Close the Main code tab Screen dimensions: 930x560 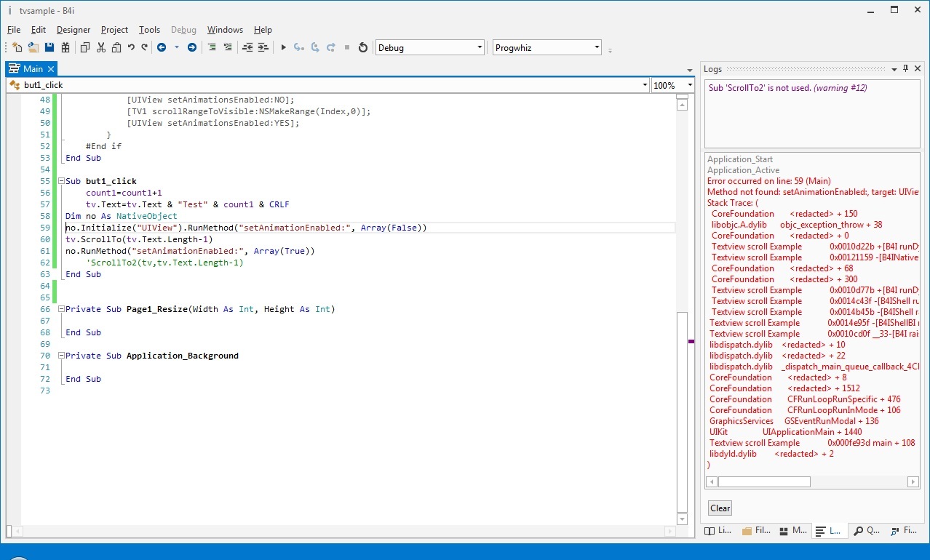(x=51, y=69)
